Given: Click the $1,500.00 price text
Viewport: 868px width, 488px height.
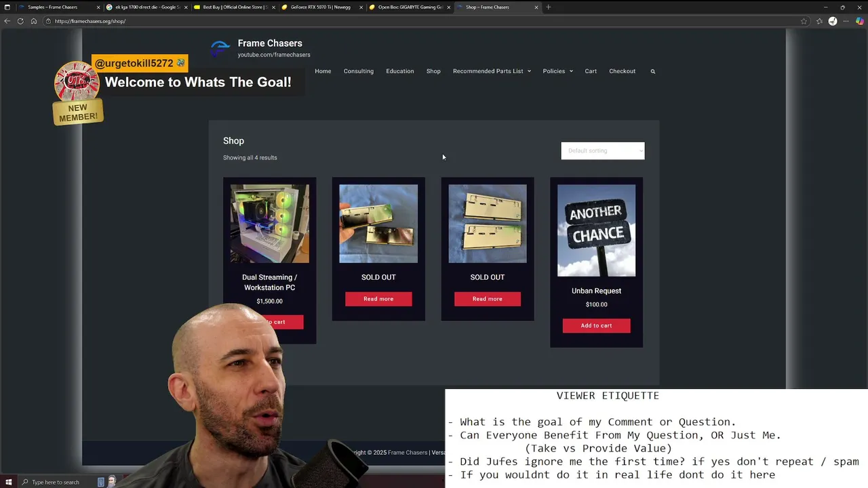Looking at the screenshot, I should coord(270,301).
